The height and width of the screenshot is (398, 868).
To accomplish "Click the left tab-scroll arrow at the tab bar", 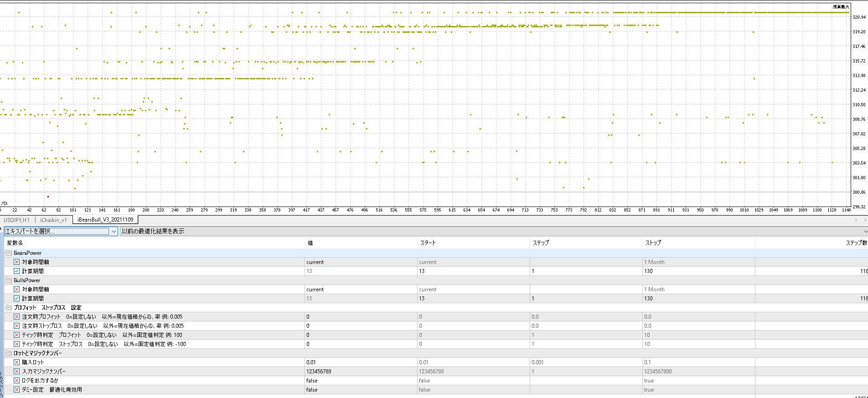I will point(856,220).
